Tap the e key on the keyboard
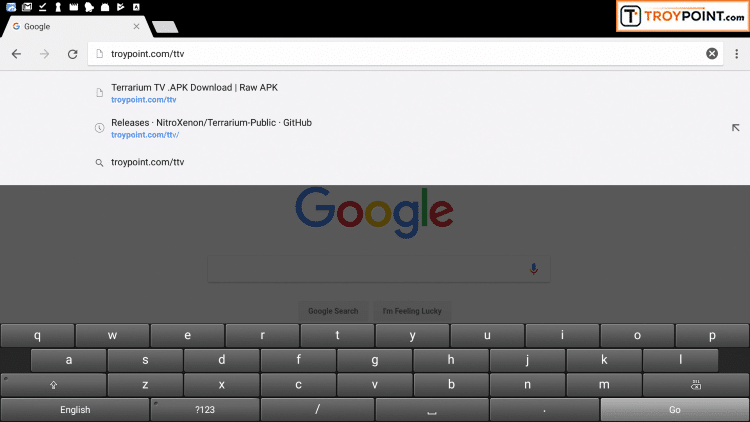 tap(188, 335)
